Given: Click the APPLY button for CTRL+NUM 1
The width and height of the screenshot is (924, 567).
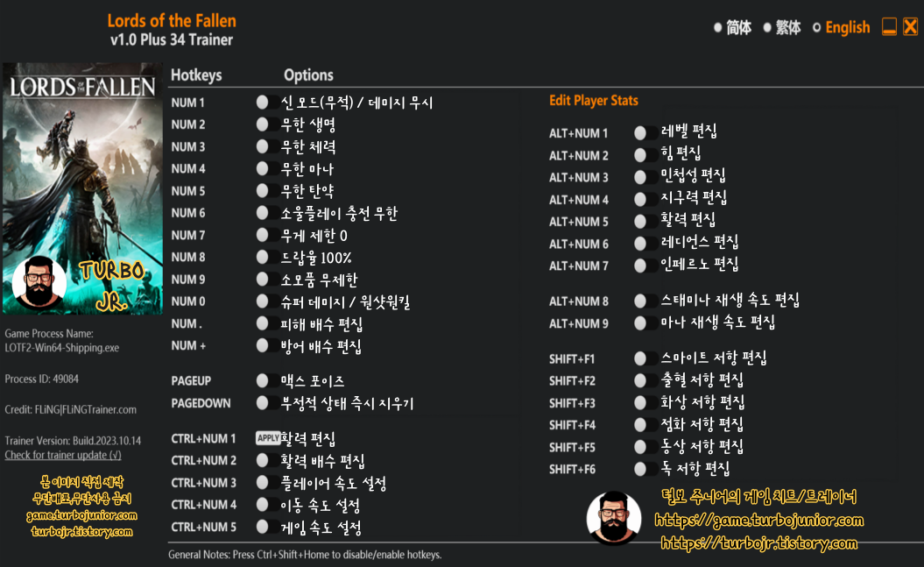Looking at the screenshot, I should (267, 438).
